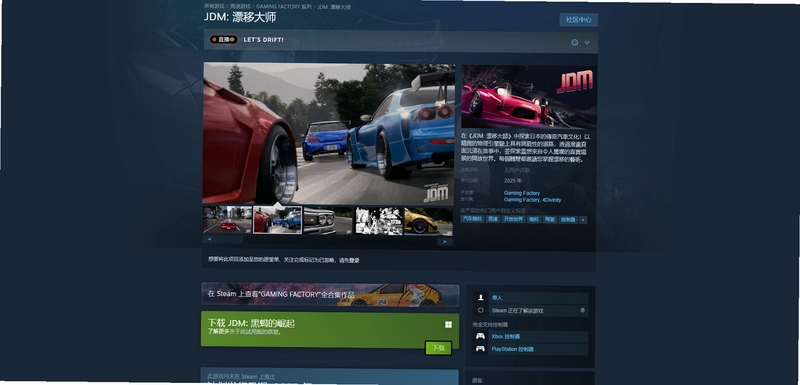Viewport: 800px width, 385px height.
Task: Click the left arrow of the thumbnail strip
Action: pyautogui.click(x=209, y=239)
